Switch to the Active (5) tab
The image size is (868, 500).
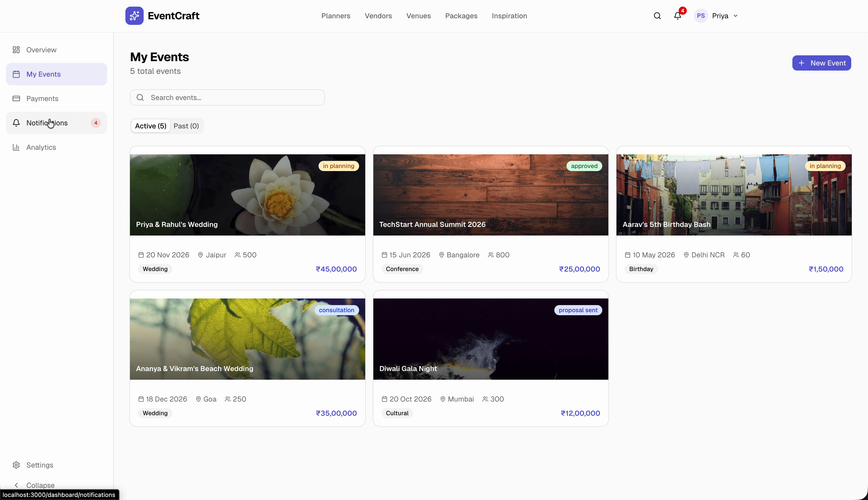[x=150, y=126]
